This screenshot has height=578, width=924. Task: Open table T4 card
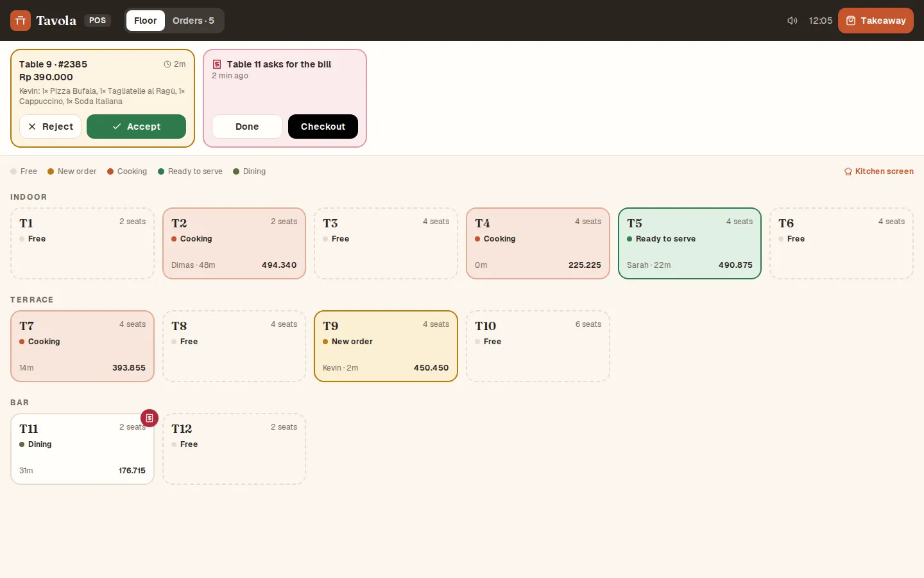tap(538, 243)
